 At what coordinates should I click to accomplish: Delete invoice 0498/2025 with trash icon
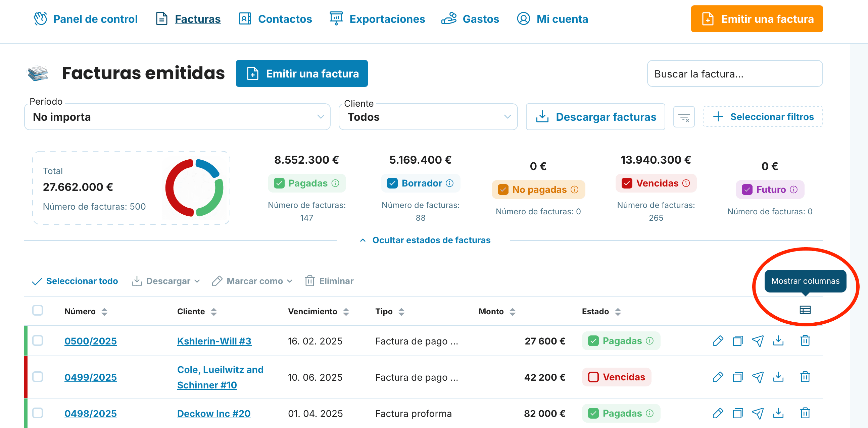pyautogui.click(x=805, y=413)
